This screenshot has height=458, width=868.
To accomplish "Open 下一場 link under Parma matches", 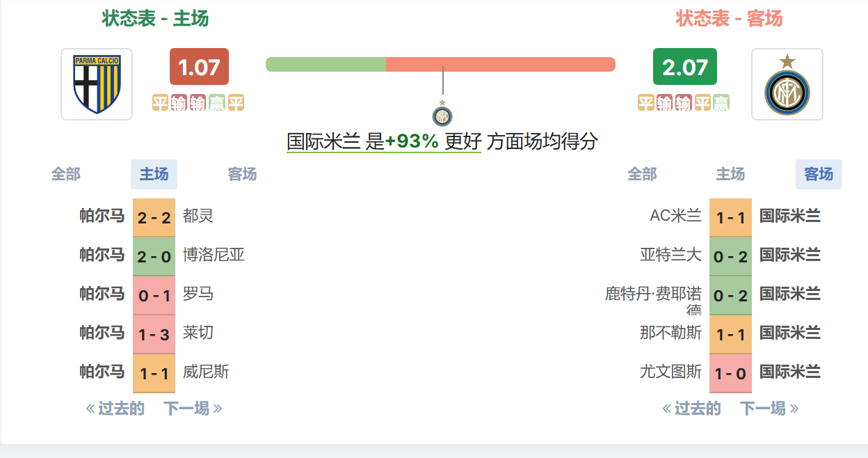I will click(x=193, y=409).
